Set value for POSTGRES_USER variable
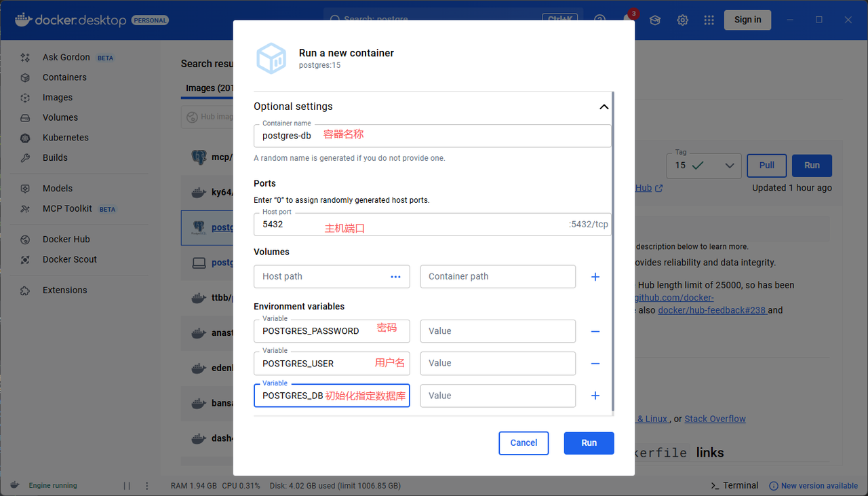868x496 pixels. (498, 363)
